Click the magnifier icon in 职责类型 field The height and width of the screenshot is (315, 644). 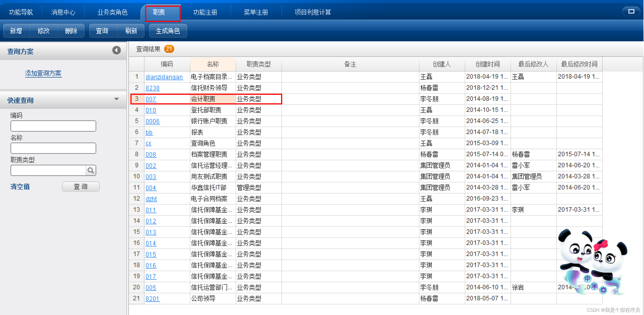pyautogui.click(x=91, y=171)
